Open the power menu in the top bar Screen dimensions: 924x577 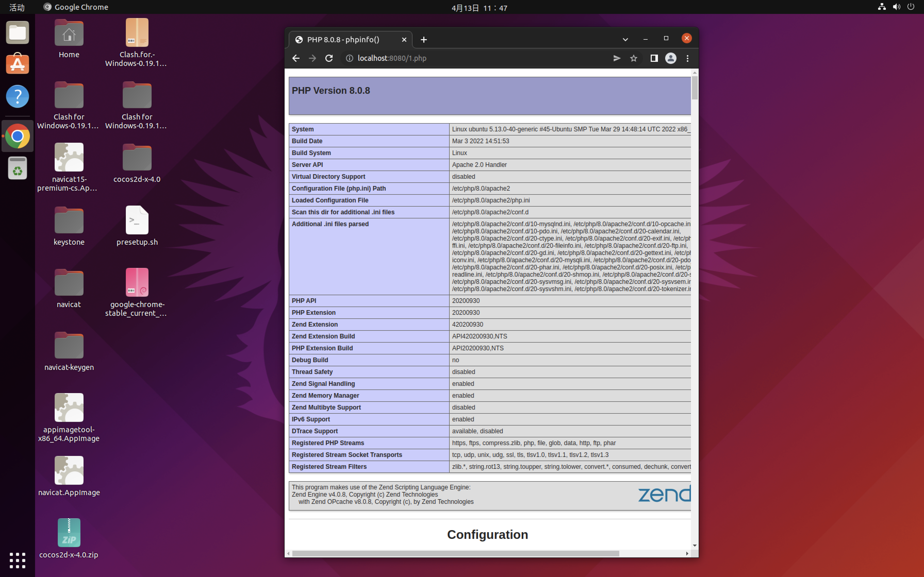(x=911, y=6)
